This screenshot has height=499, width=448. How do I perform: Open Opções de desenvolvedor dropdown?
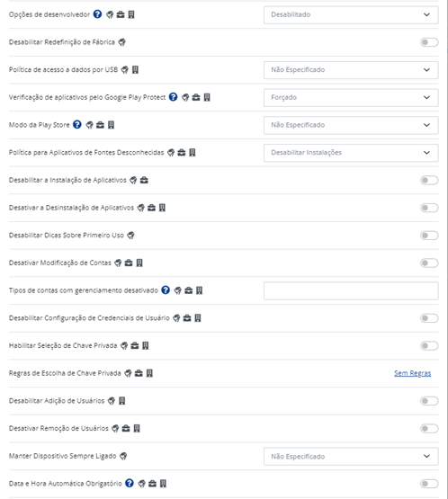(x=351, y=14)
